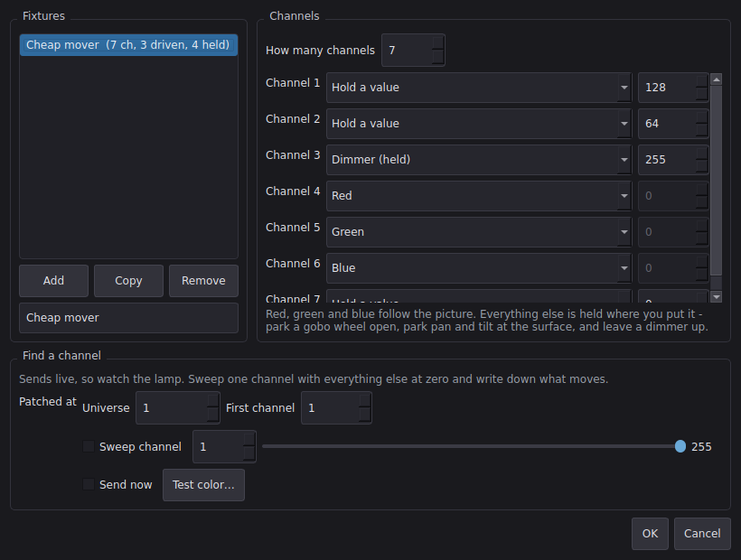This screenshot has height=560, width=741.
Task: Expand the Channel 6 Blue dropdown
Action: (x=479, y=268)
